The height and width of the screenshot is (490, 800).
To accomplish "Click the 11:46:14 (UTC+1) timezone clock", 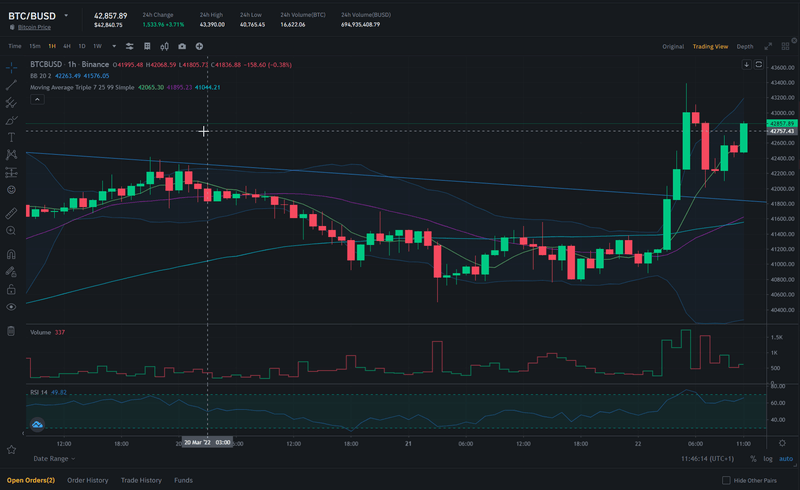I will pyautogui.click(x=708, y=459).
